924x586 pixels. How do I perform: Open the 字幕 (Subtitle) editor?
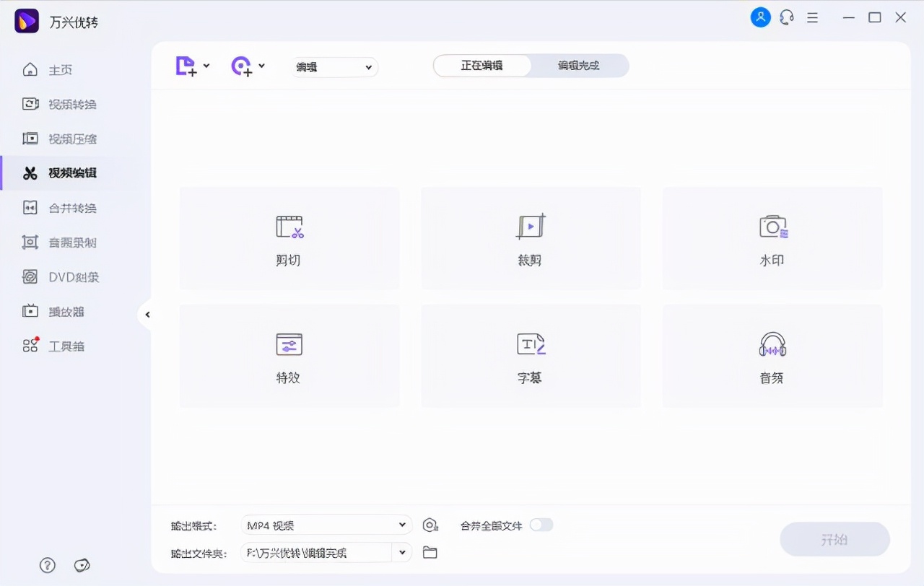click(x=531, y=356)
